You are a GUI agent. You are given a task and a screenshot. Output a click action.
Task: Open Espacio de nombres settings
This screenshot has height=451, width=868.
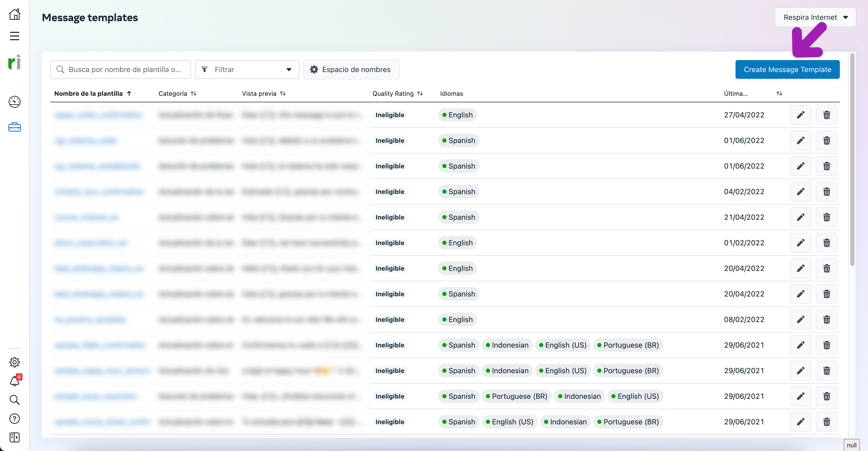[x=351, y=69]
